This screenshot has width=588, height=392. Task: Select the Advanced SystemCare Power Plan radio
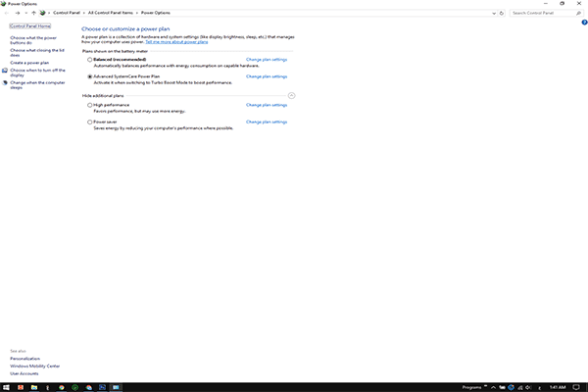coord(89,76)
